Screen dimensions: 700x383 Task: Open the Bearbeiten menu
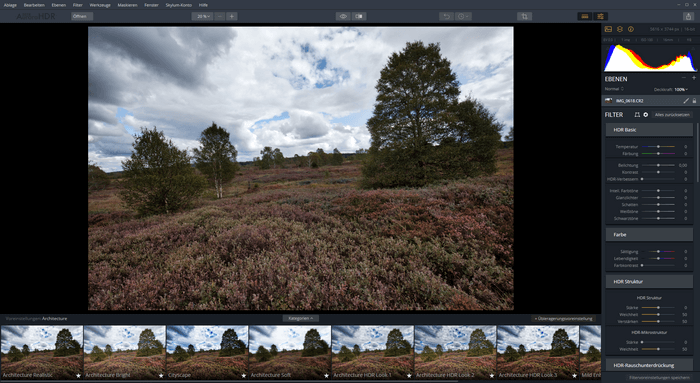34,5
